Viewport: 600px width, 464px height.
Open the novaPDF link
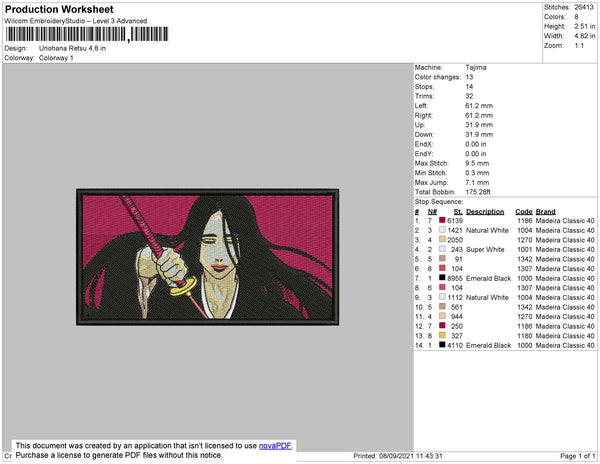[x=275, y=446]
